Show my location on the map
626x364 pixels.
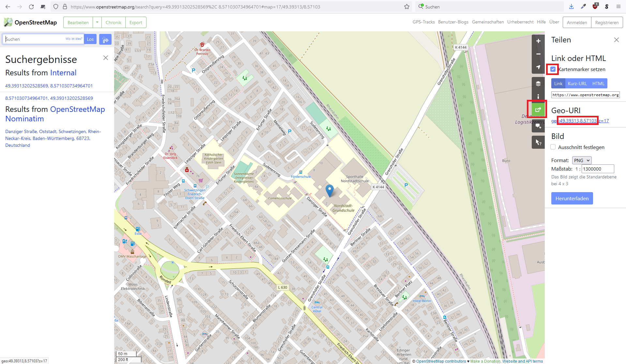(538, 67)
